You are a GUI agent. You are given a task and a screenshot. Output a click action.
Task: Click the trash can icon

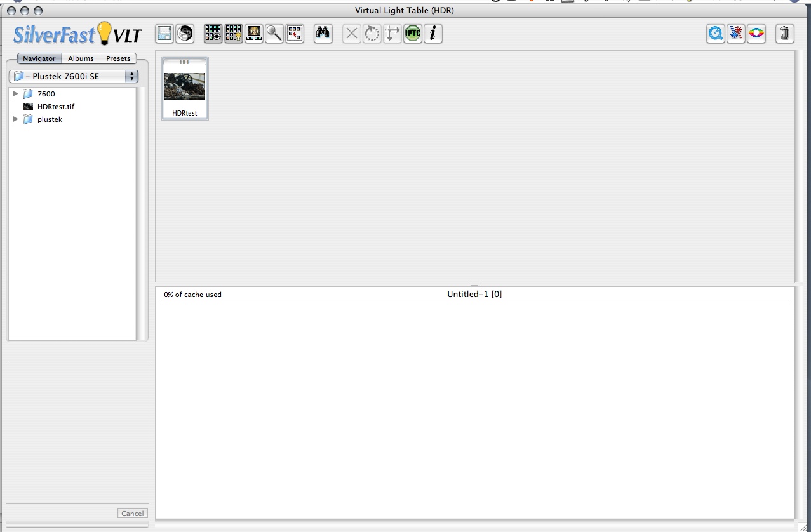[x=785, y=34]
